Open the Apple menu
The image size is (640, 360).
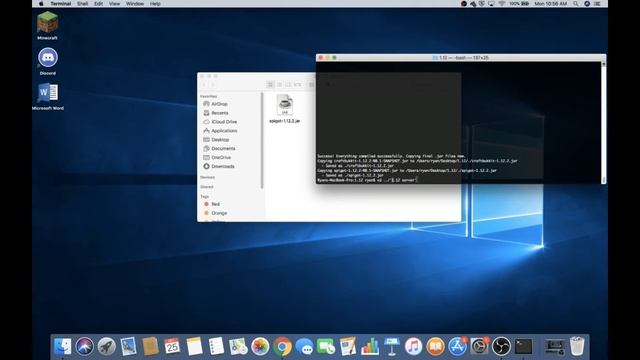pyautogui.click(x=41, y=4)
